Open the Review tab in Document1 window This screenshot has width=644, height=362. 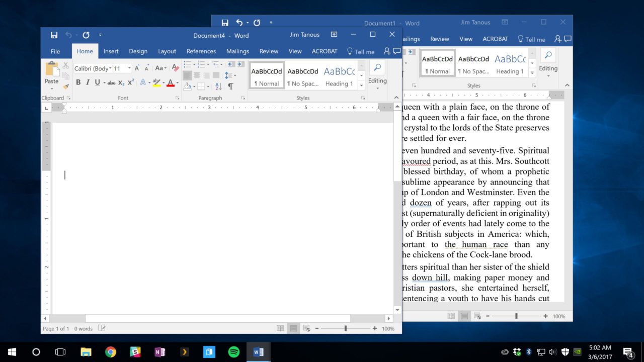click(439, 39)
